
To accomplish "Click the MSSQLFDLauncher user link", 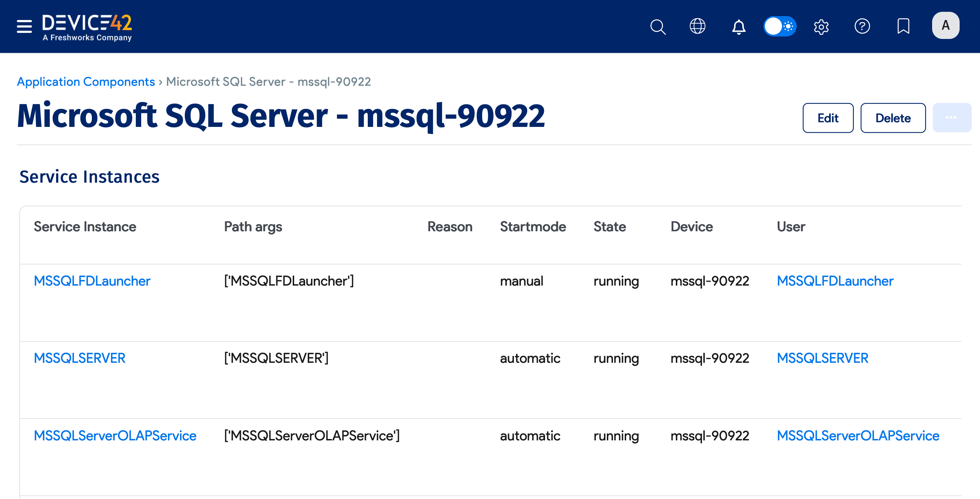I will coord(836,281).
